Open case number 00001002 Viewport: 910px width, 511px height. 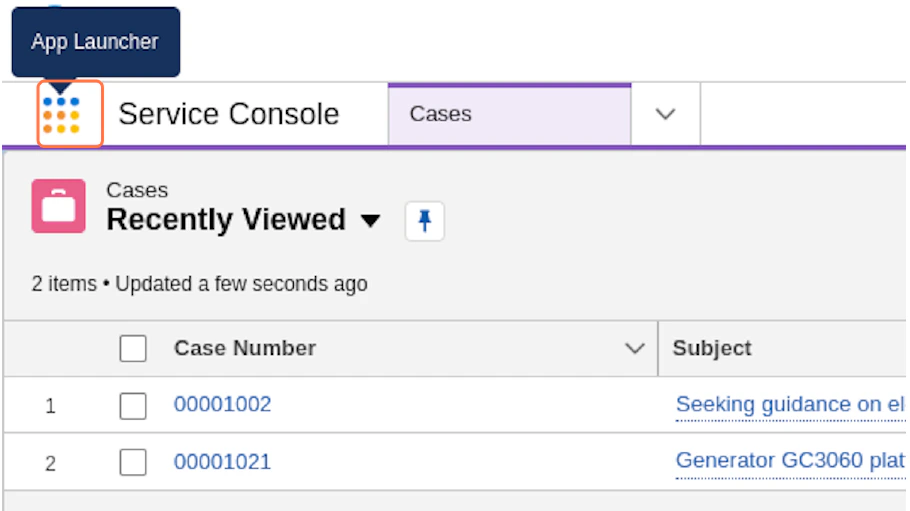[x=222, y=404]
